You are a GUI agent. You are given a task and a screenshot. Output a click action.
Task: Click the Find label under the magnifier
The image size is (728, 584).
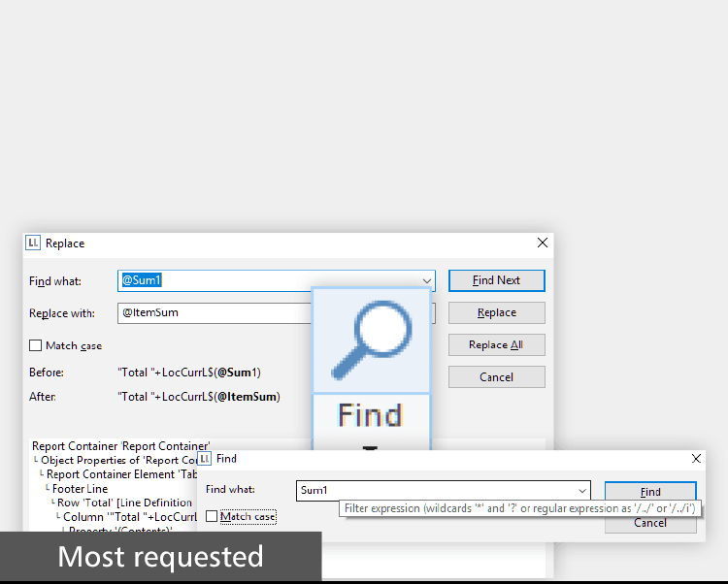(x=370, y=414)
